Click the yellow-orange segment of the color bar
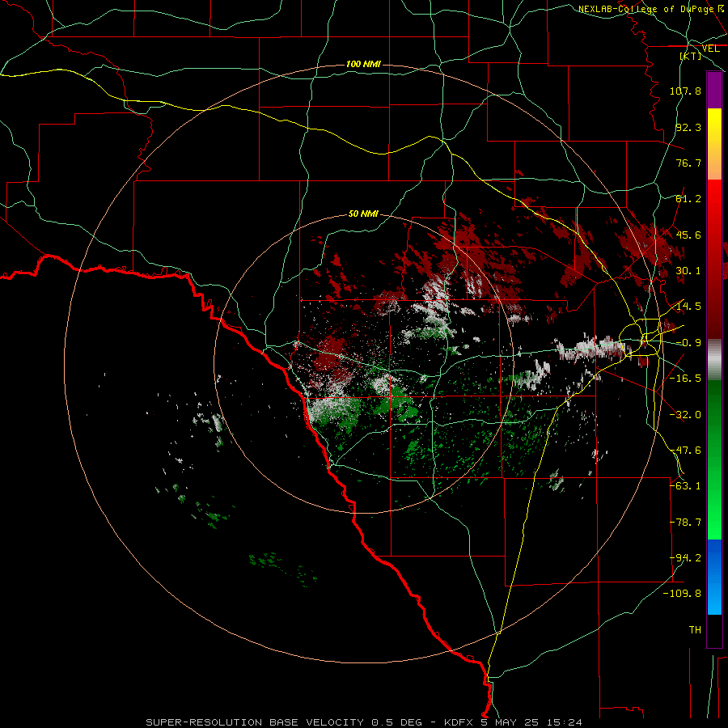The width and height of the screenshot is (728, 728). (714, 144)
